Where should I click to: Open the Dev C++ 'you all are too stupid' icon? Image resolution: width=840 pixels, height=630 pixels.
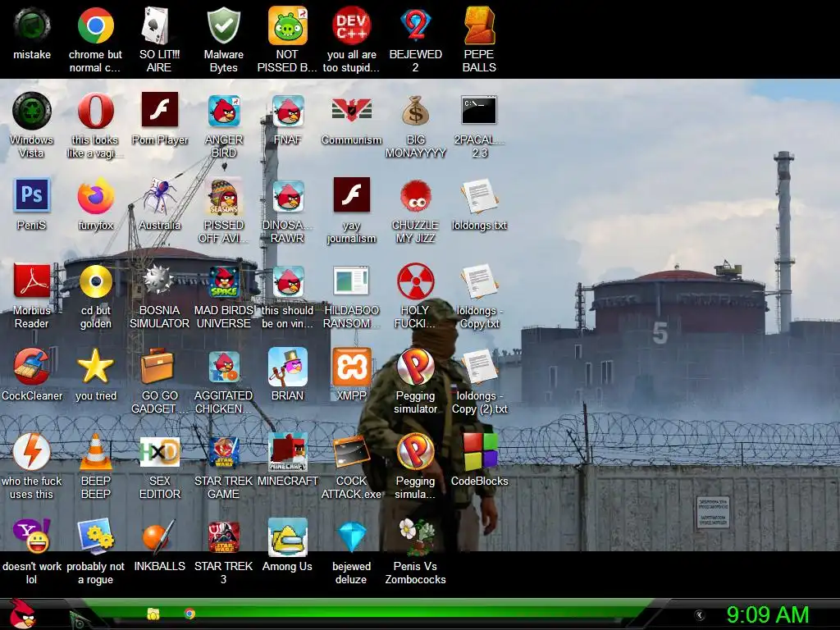pos(351,25)
